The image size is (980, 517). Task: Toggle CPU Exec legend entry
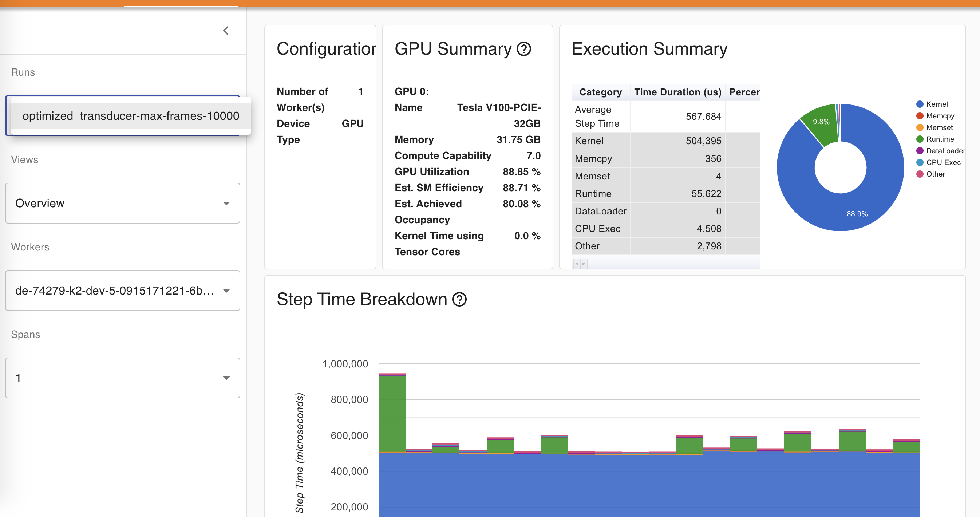pos(943,162)
